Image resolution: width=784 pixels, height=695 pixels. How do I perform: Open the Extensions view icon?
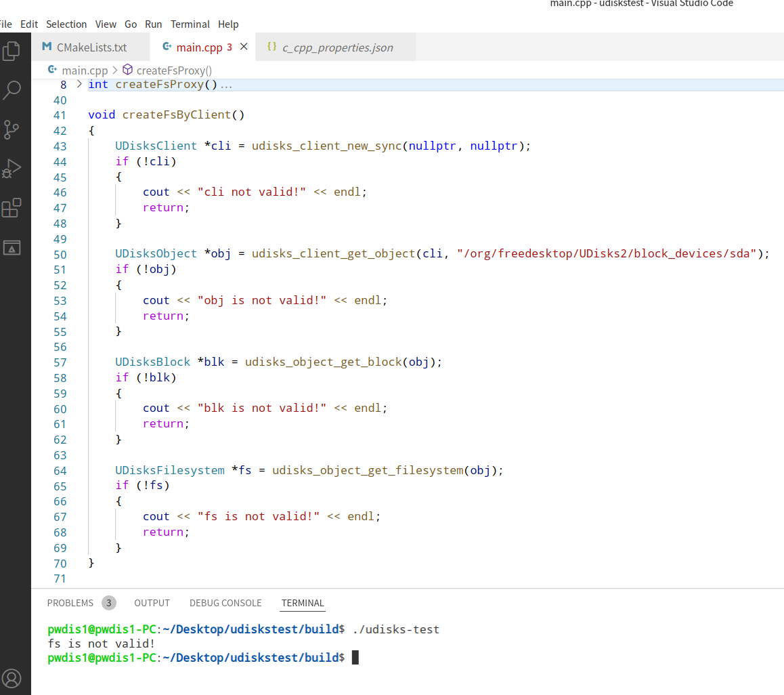click(12, 208)
